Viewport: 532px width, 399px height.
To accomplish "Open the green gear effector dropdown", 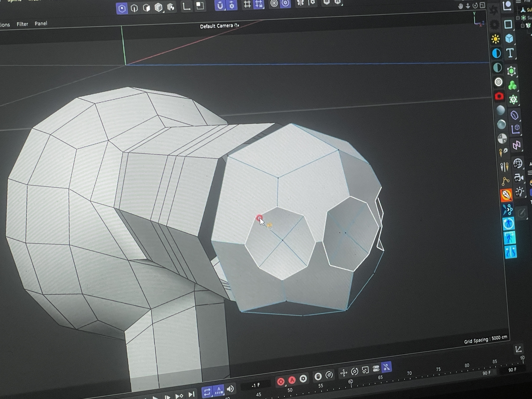I will tap(514, 100).
